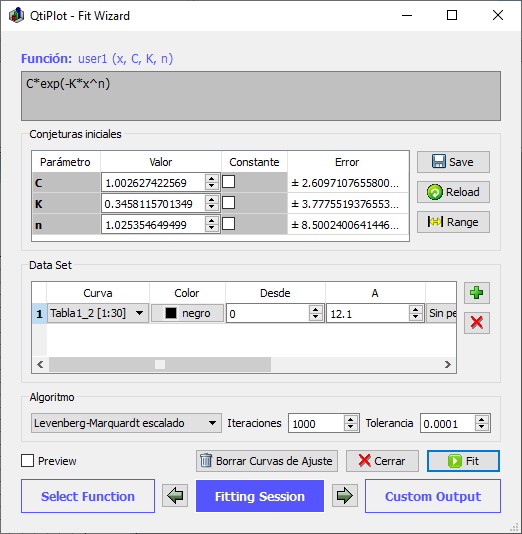This screenshot has width=522, height=534.
Task: Run the Fit button
Action: point(463,461)
